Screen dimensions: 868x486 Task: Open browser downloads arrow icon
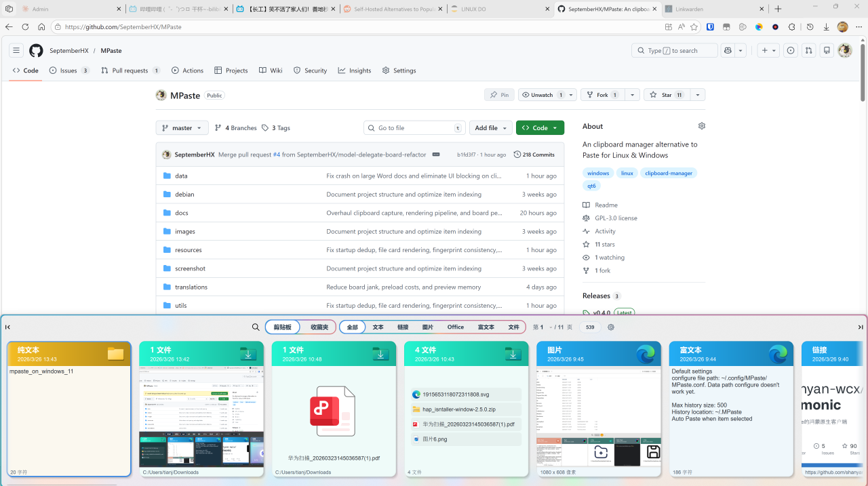click(826, 27)
